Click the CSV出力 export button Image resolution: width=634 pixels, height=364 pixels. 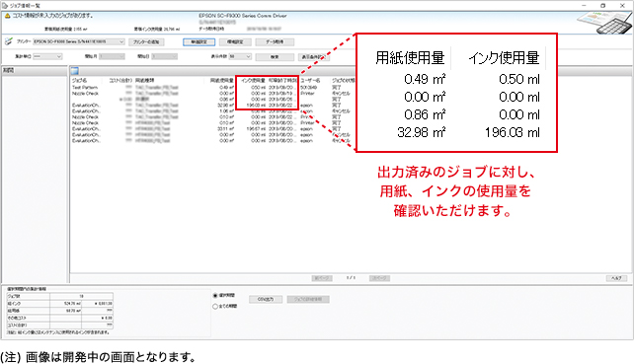point(266,299)
